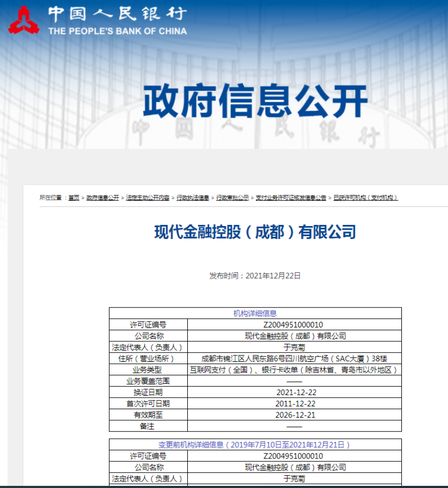The image size is (448, 488).
Task: Select company name value in 变更前 table
Action: click(x=295, y=467)
